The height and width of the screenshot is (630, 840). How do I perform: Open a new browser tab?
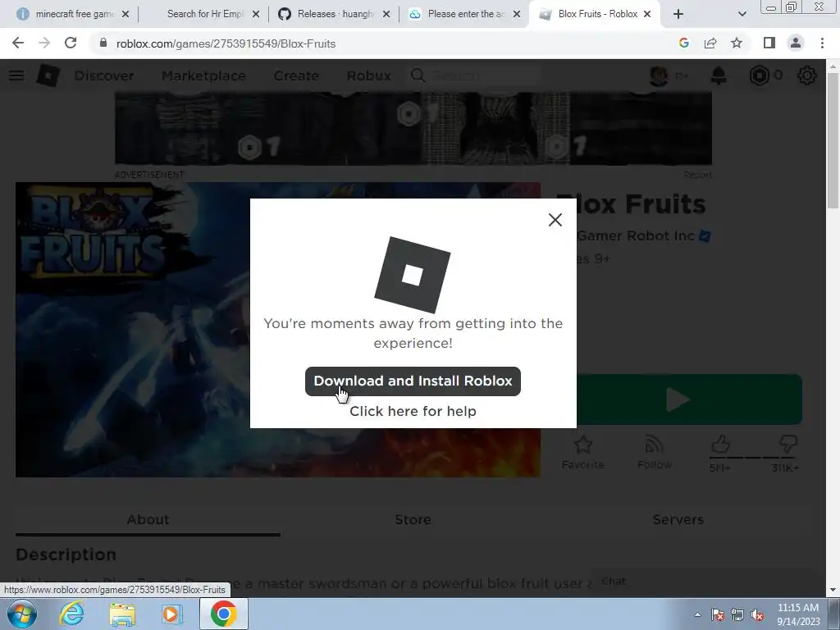pos(678,14)
